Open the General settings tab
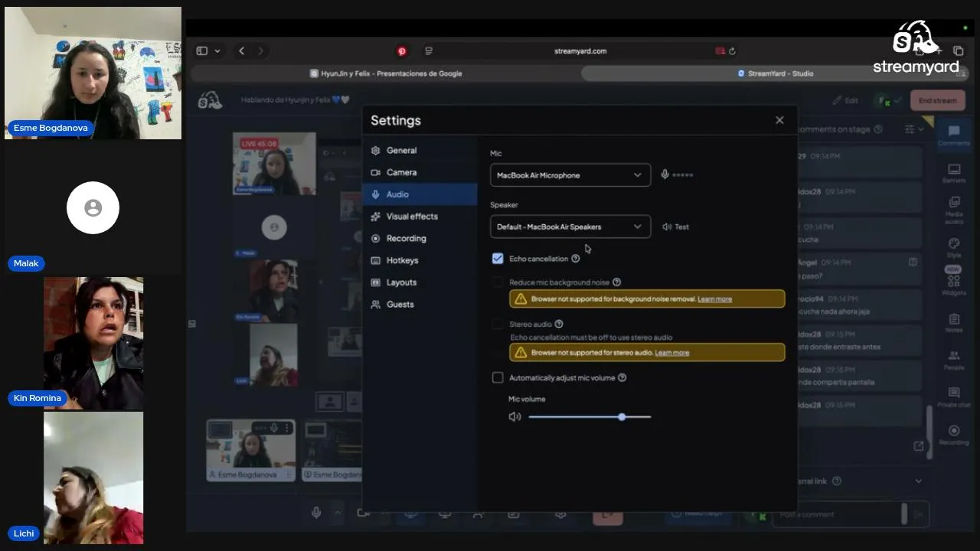The width and height of the screenshot is (980, 551). [x=420, y=151]
